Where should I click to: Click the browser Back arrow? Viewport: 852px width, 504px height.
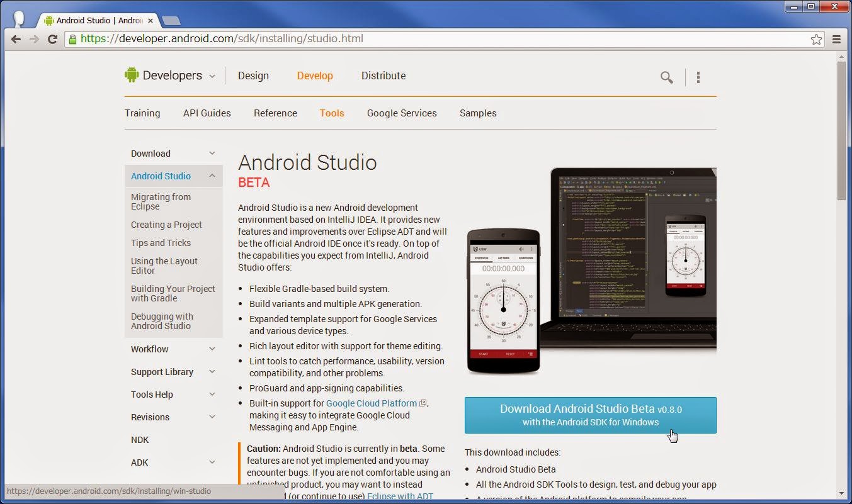(x=16, y=39)
